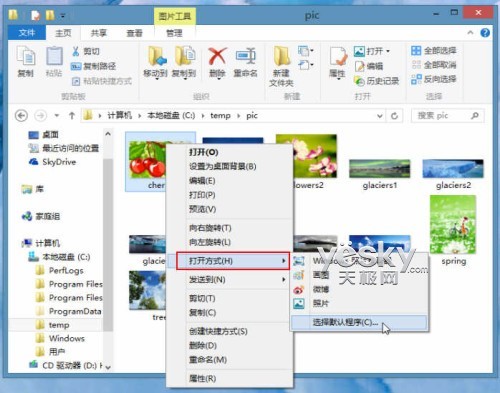Open SkyDrive in the navigation pane
The width and height of the screenshot is (500, 393).
pos(52,162)
